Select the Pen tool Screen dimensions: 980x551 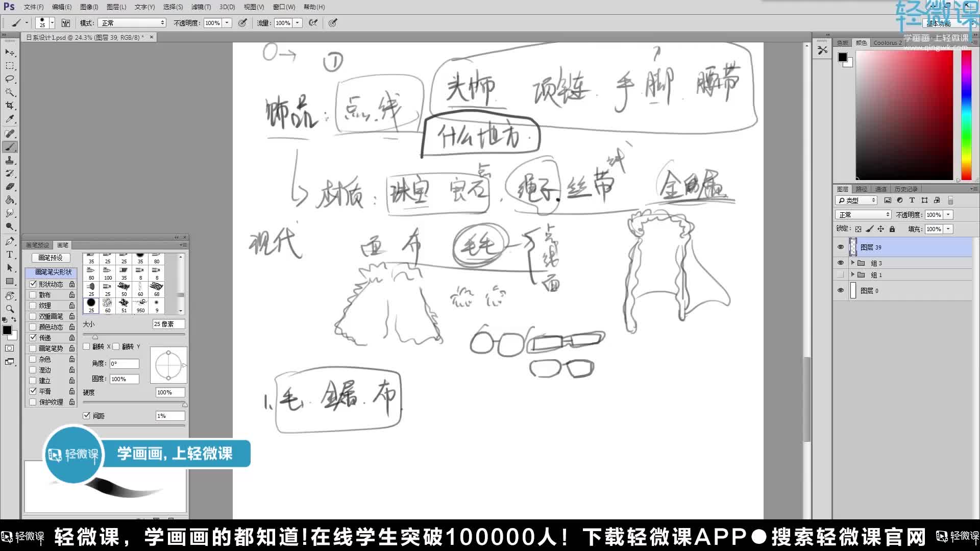coord(10,241)
